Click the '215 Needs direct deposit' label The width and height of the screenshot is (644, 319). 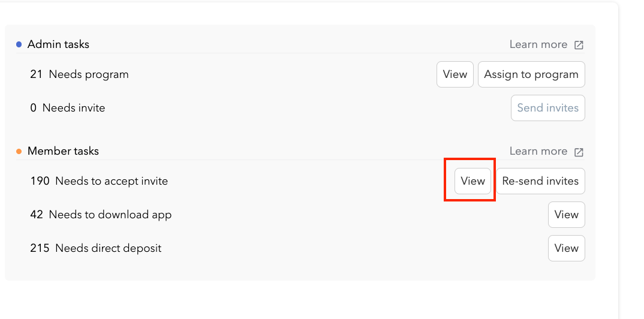pos(96,248)
